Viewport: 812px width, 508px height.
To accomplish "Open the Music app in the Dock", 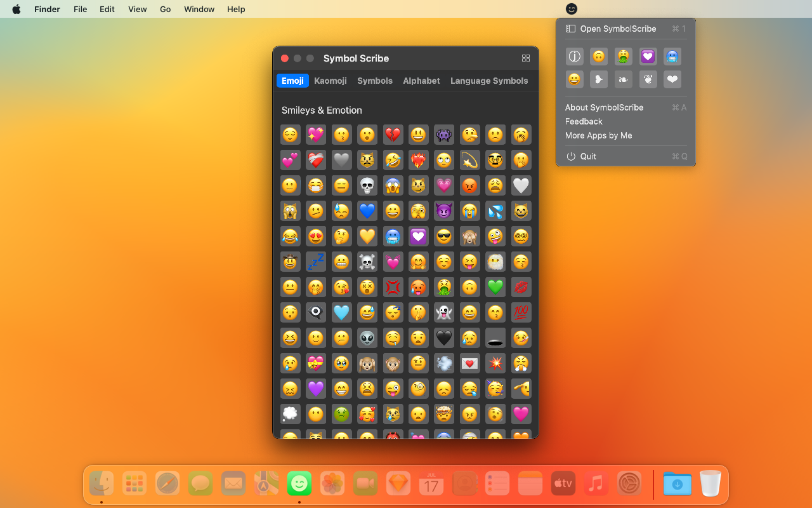I will click(x=596, y=484).
